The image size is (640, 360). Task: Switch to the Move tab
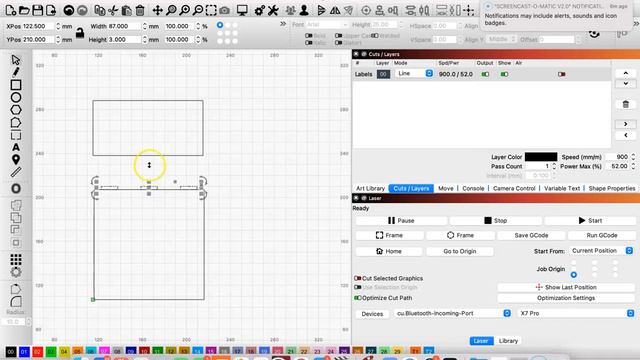(446, 189)
